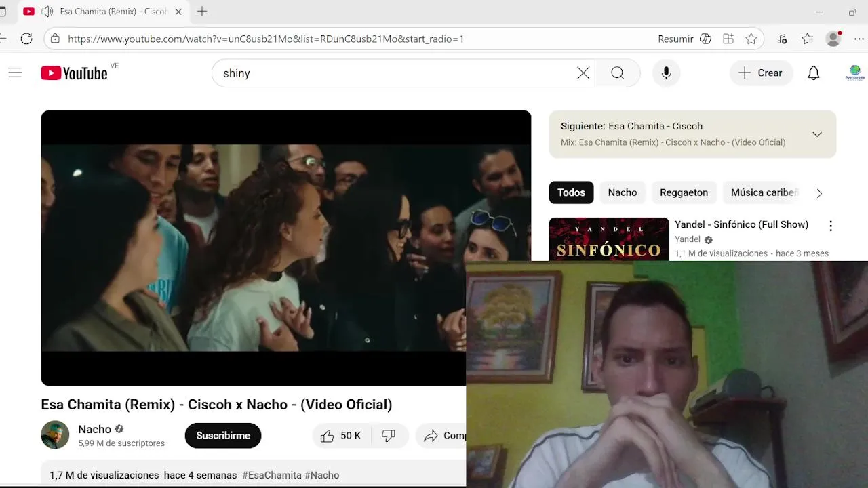
Task: Open the Yandel channel name under the suggested video
Action: point(688,239)
